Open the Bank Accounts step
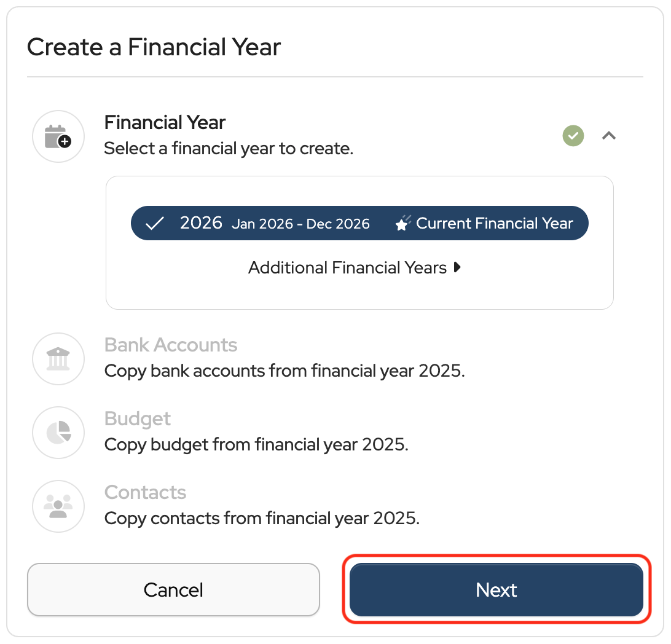 (x=171, y=345)
